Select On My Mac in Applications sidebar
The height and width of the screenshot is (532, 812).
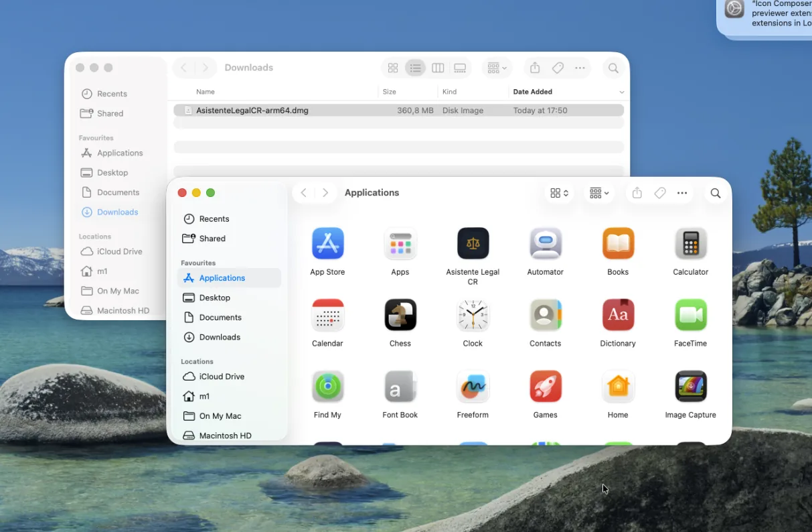[x=229, y=416]
